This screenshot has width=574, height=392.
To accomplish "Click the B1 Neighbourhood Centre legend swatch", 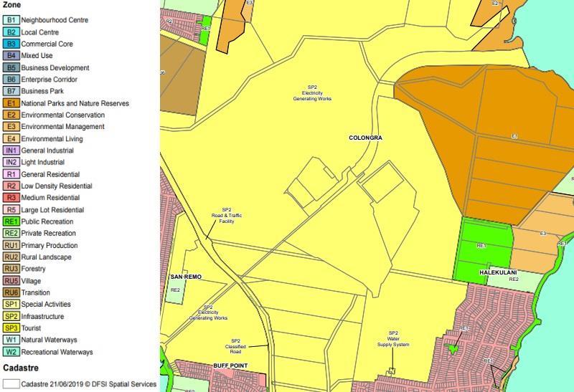I will coord(11,20).
